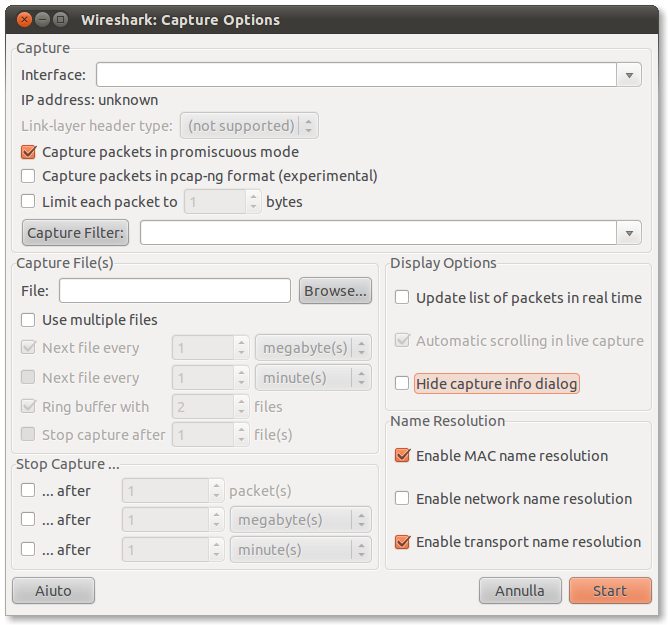668x625 pixels.
Task: Disable promiscuous mode capture checkbox
Action: click(x=28, y=152)
